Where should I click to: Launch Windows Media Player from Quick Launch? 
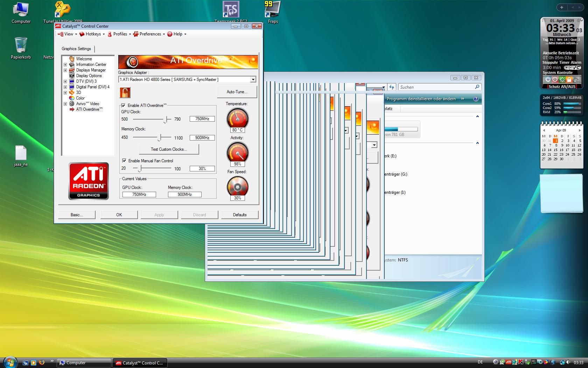coord(34,363)
